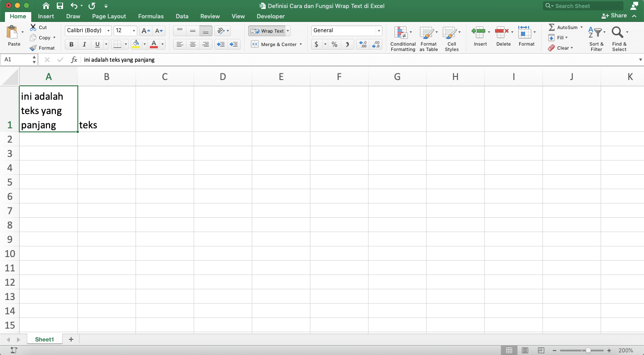
Task: Toggle italic formatting
Action: tap(84, 44)
